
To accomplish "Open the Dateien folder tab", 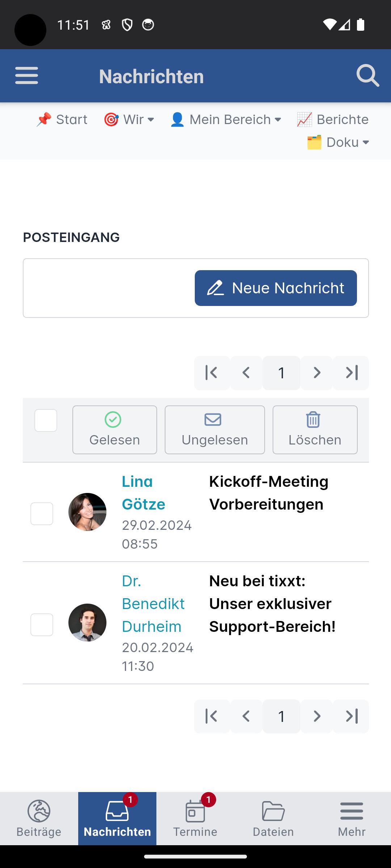I will [274, 818].
